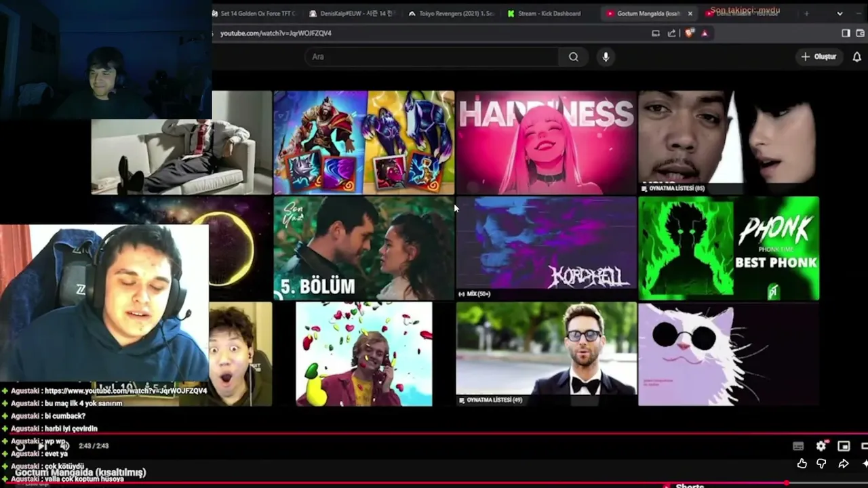Close the Goctum Mangalda tab
This screenshot has width=868, height=488.
point(690,14)
